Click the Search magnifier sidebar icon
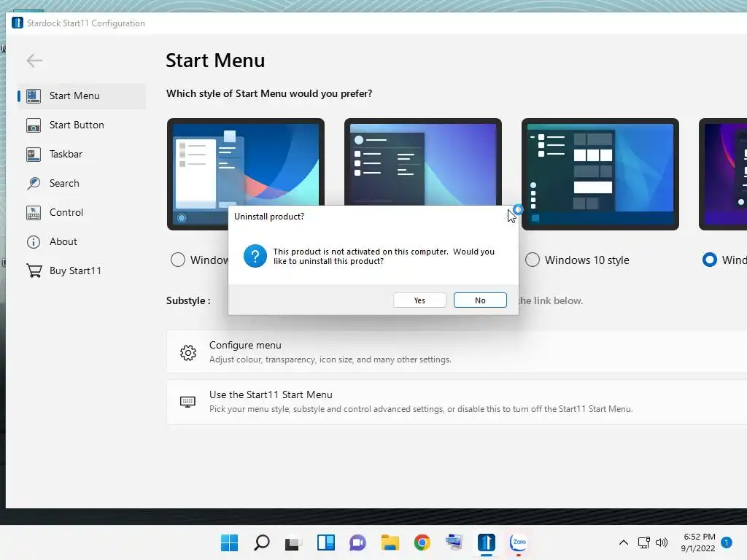The image size is (747, 560). [x=34, y=183]
